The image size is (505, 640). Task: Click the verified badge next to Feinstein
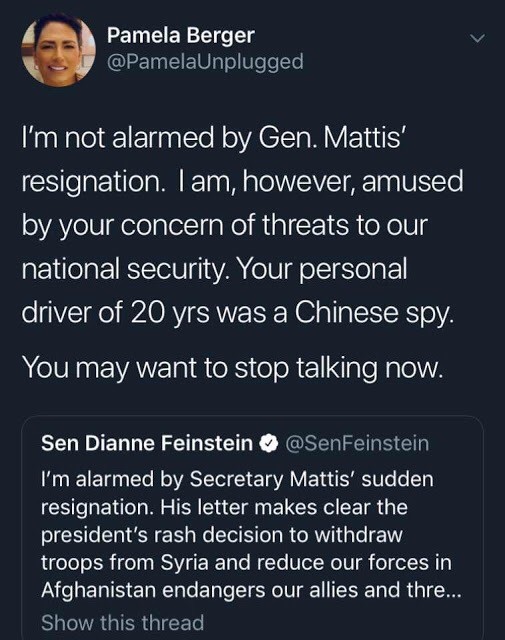pos(269,443)
